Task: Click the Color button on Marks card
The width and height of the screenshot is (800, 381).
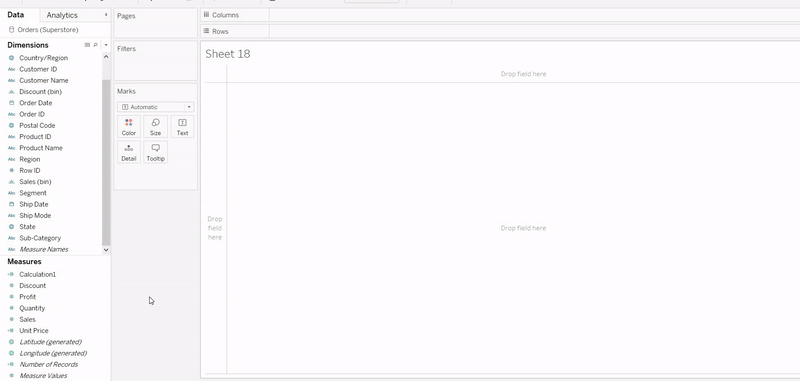Action: pos(129,126)
